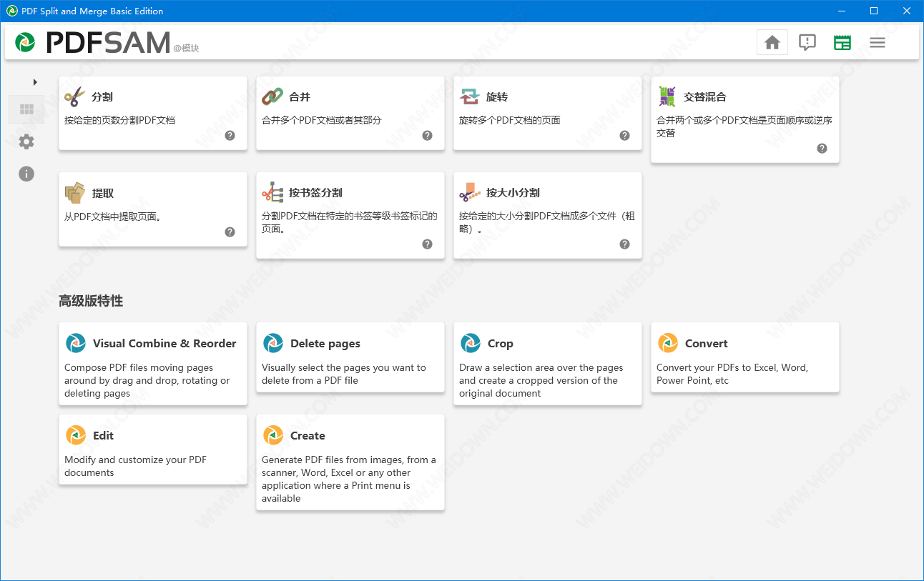
Task: Show help for the 按书签分割 module
Action: point(428,244)
